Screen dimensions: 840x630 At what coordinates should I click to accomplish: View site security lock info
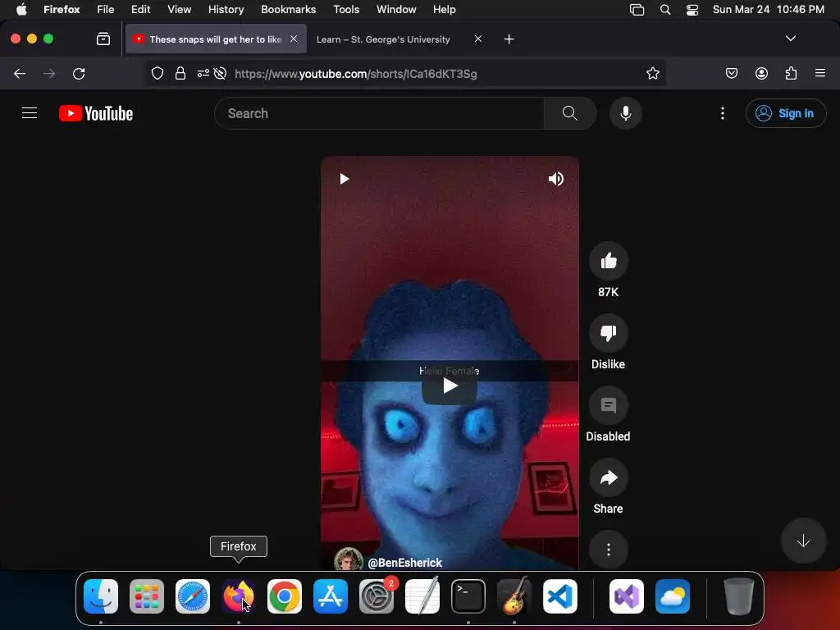tap(180, 73)
